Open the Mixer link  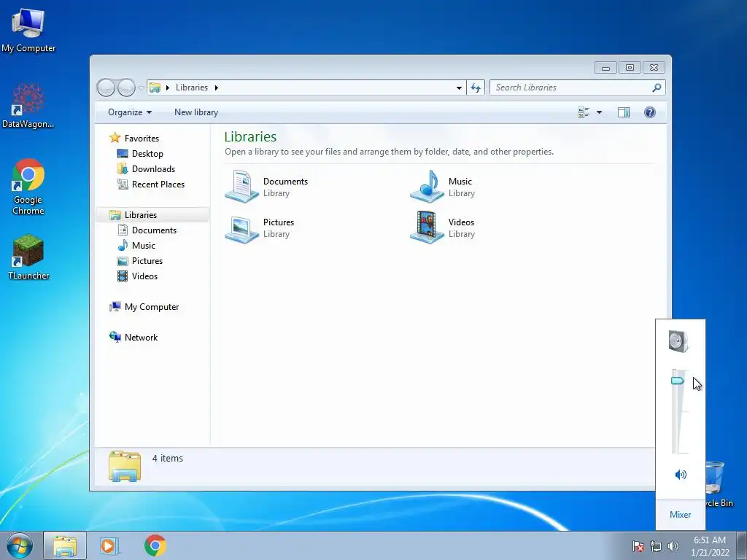point(681,514)
